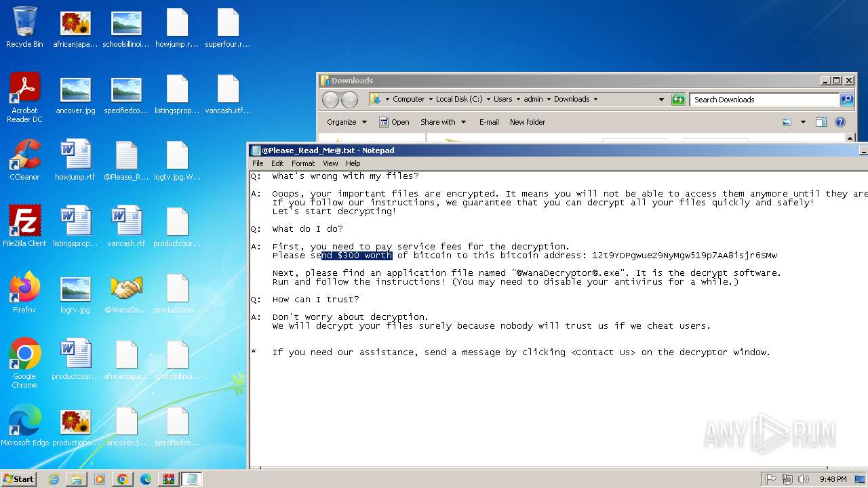Select the FileZilla Client desktop icon
The height and width of the screenshot is (488, 868).
24,226
